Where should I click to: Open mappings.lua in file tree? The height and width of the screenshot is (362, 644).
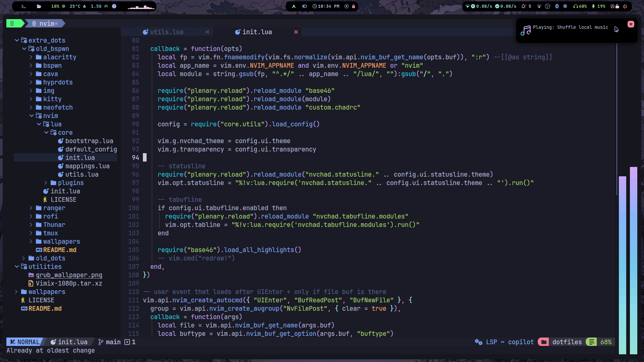[x=87, y=166]
